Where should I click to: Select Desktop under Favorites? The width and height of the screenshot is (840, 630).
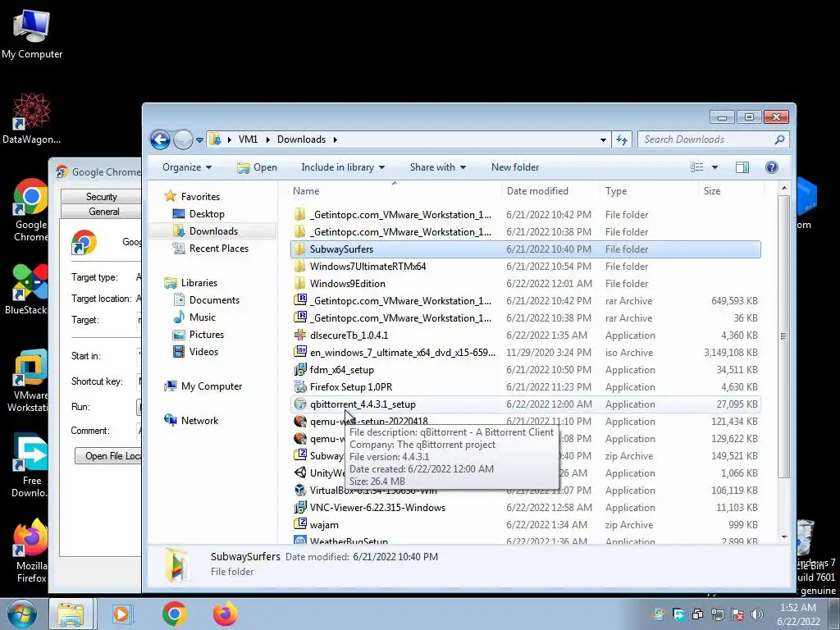[x=206, y=214]
